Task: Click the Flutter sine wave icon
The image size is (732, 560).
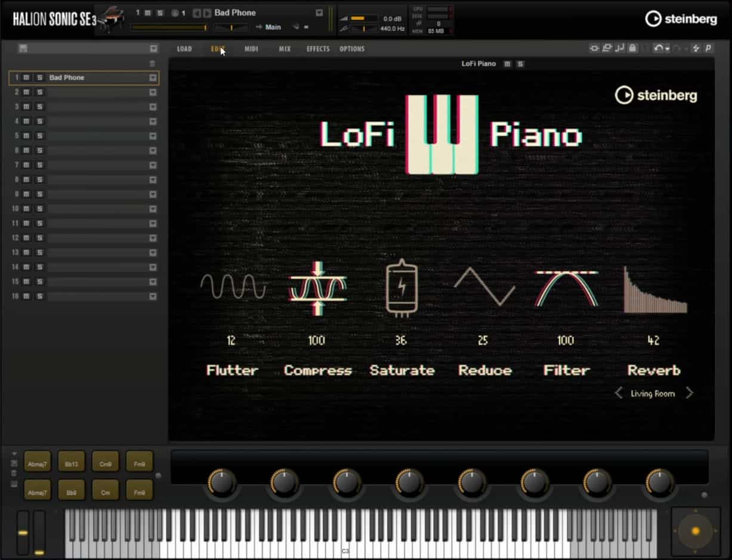Action: pos(233,286)
